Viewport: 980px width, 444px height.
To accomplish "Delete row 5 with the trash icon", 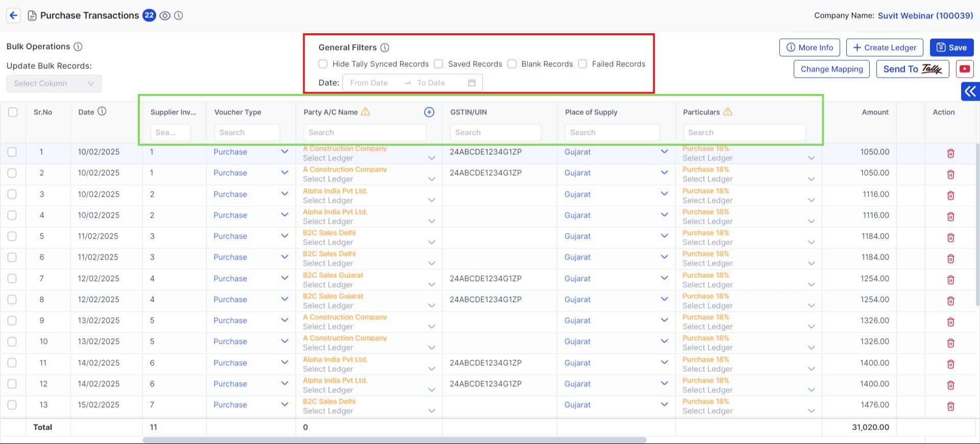I will [x=951, y=238].
